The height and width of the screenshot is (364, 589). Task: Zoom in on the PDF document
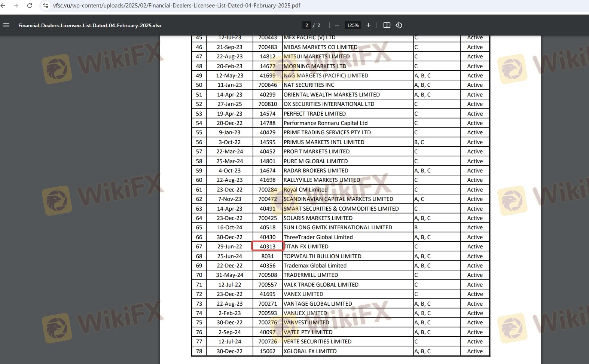click(369, 25)
